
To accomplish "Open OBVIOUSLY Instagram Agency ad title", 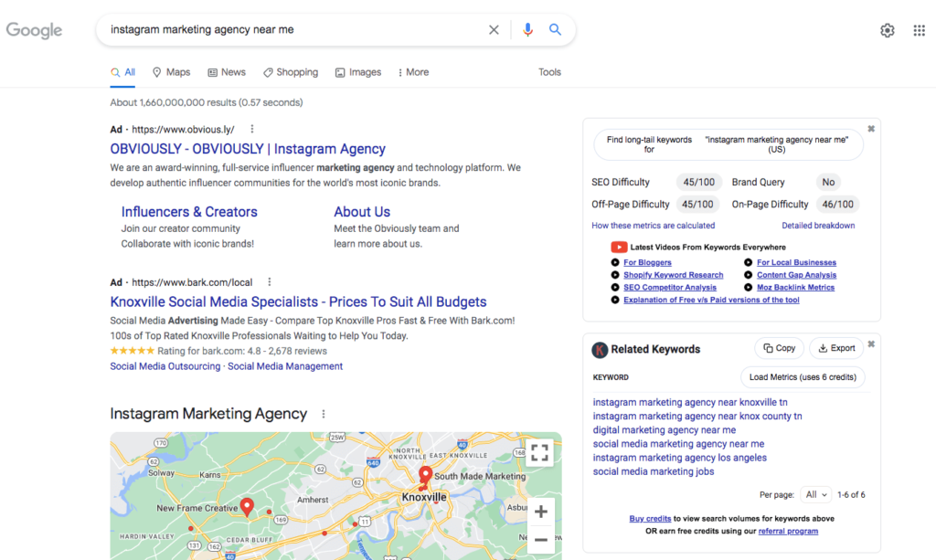I will click(248, 149).
